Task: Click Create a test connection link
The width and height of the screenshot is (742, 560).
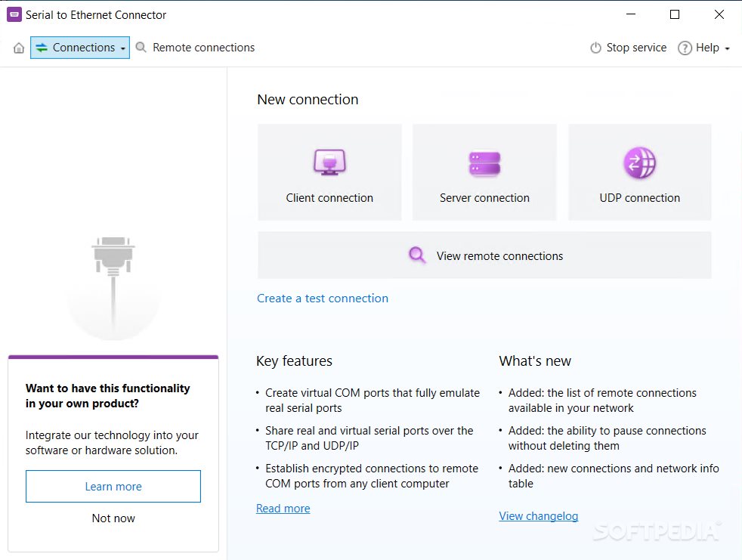Action: pos(323,299)
